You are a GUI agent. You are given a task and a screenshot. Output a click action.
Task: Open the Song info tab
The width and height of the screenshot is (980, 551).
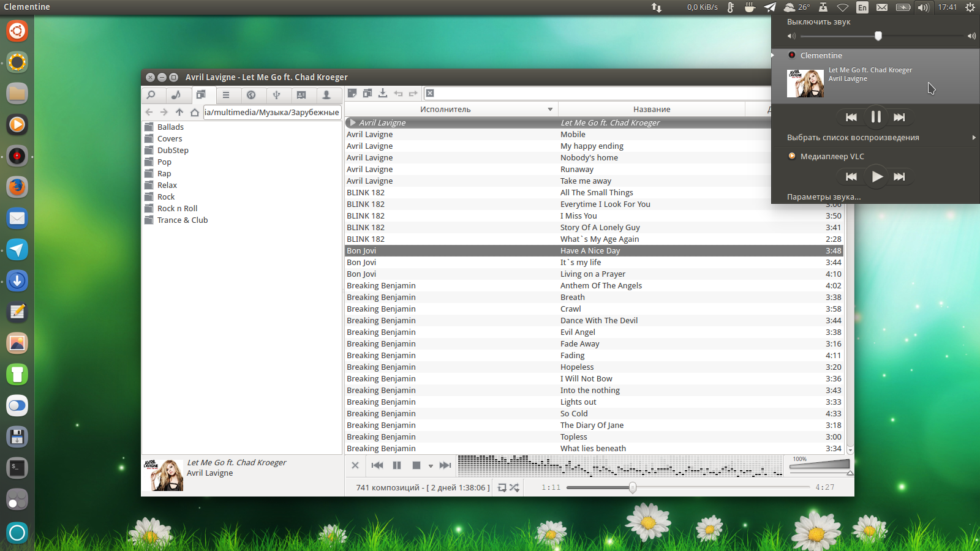click(x=301, y=95)
